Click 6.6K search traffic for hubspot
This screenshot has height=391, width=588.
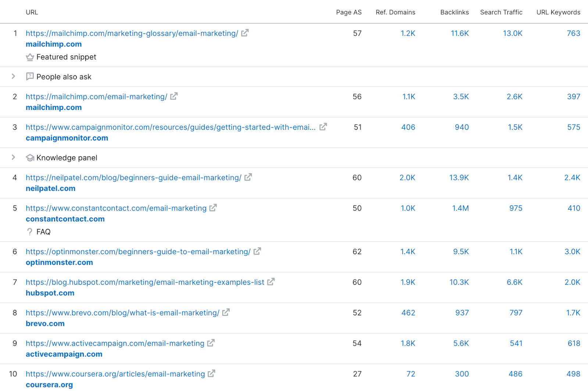coord(514,282)
